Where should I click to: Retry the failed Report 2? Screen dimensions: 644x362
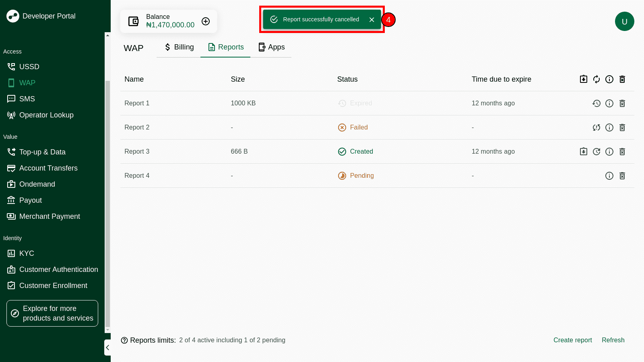point(596,128)
